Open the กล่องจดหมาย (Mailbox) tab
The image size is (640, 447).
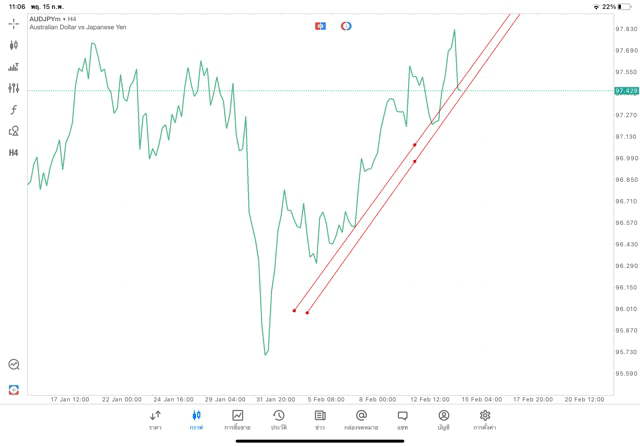point(361,419)
